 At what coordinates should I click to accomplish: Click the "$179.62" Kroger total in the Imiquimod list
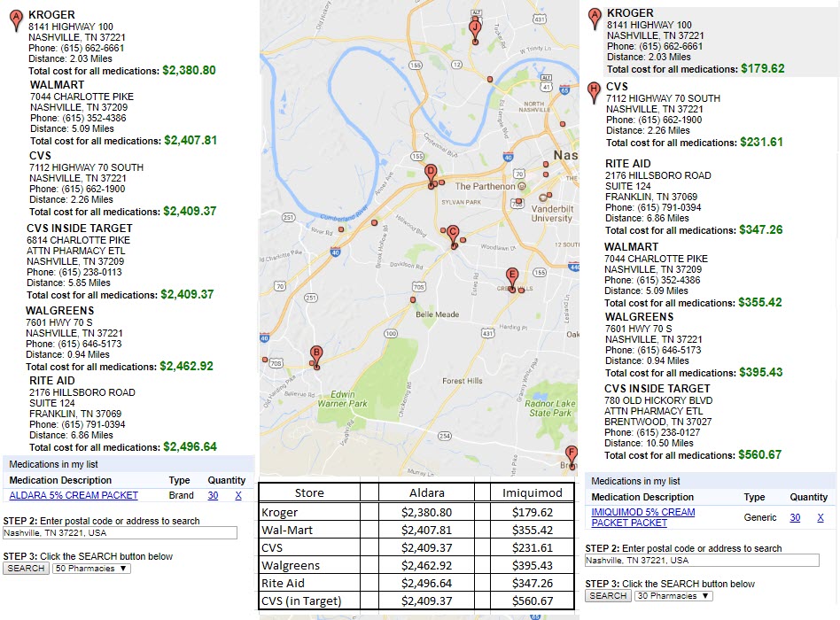(763, 68)
